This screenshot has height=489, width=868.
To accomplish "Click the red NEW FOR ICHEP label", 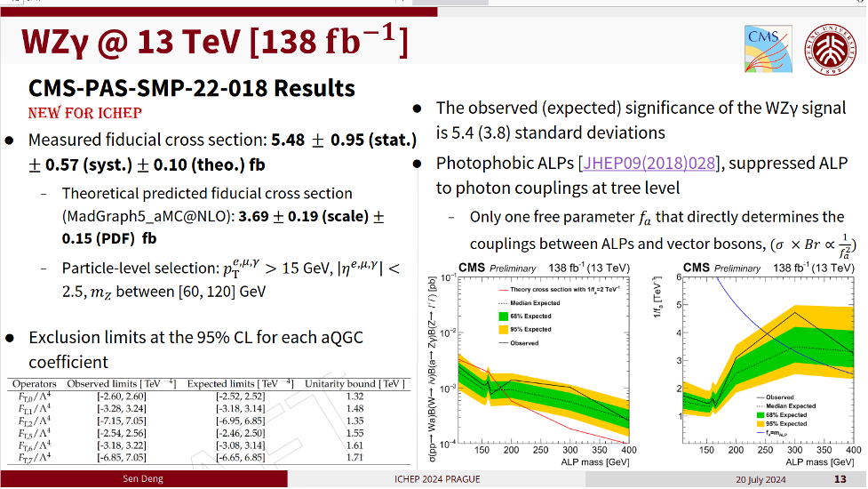I will point(85,113).
